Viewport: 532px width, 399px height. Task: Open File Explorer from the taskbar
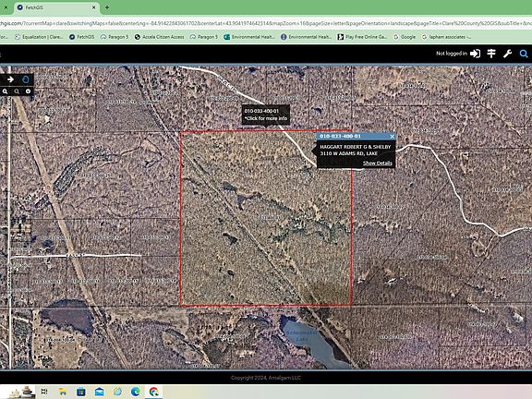(63, 392)
